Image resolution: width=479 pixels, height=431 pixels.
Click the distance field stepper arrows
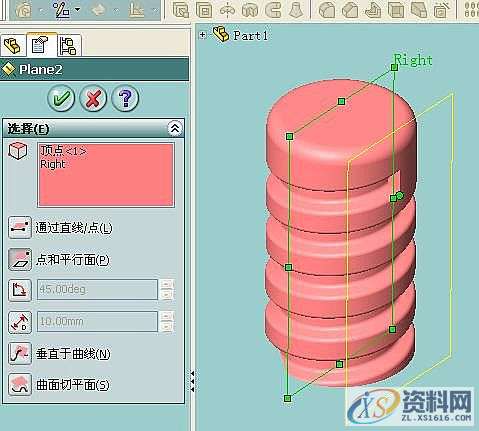click(x=167, y=321)
